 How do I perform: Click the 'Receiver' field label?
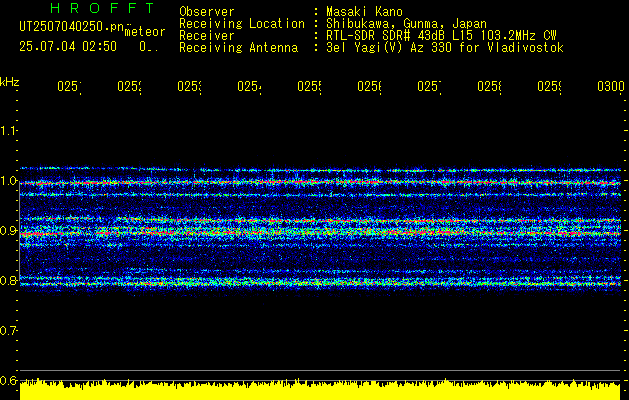pyautogui.click(x=207, y=36)
